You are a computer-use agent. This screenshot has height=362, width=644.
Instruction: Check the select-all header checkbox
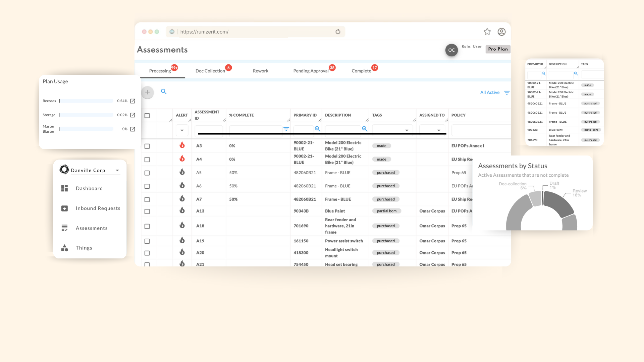click(x=147, y=116)
